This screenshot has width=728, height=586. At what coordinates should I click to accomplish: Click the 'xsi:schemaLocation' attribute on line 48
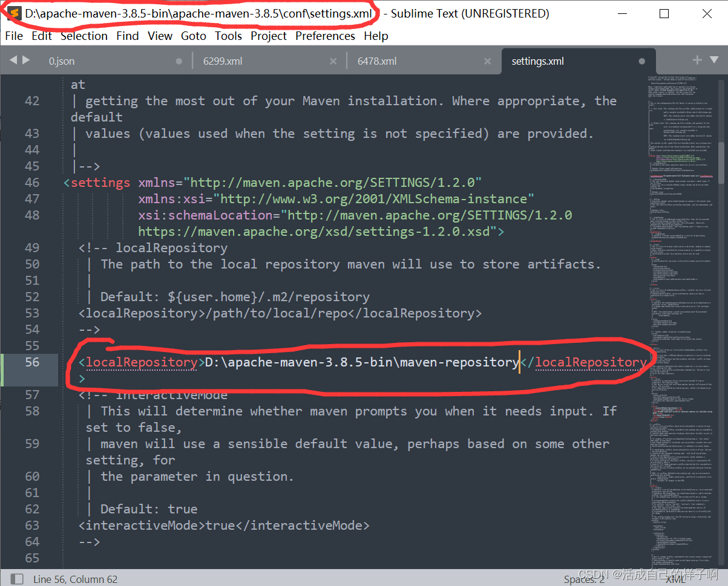205,215
